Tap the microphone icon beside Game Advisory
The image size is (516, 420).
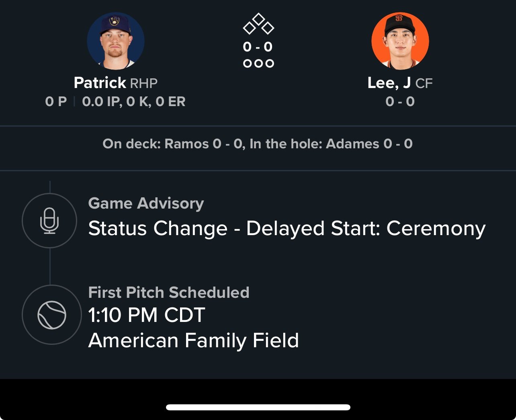[49, 220]
